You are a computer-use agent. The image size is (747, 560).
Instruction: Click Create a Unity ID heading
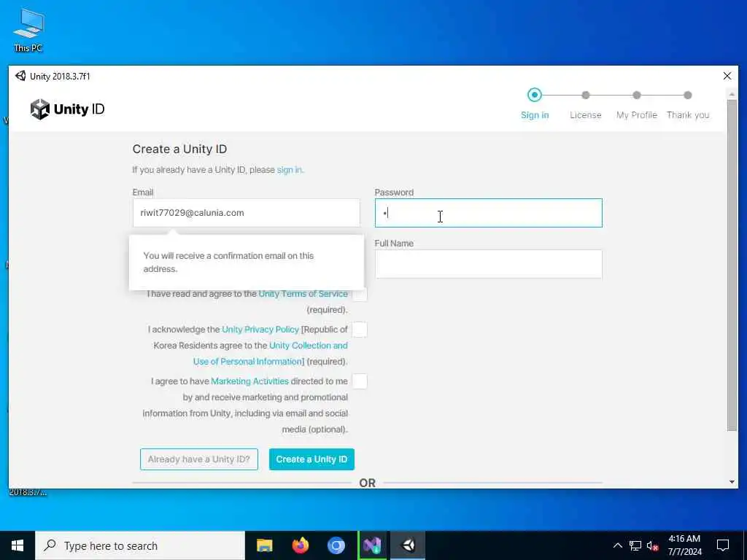(179, 149)
